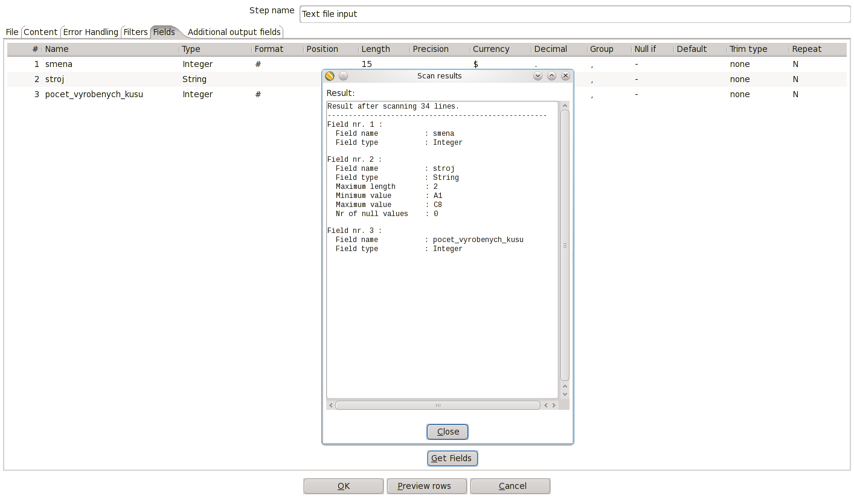Switch to the Filters tab
854x504 pixels.
[x=135, y=32]
